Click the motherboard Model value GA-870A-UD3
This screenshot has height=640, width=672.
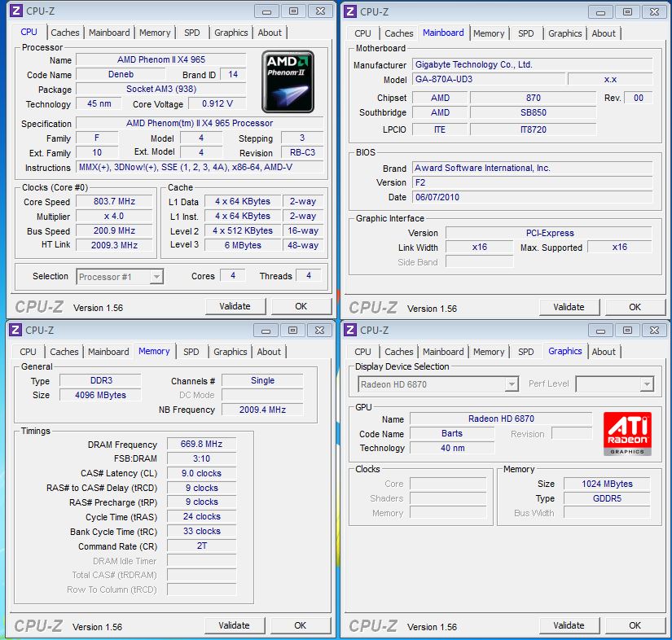pos(489,79)
